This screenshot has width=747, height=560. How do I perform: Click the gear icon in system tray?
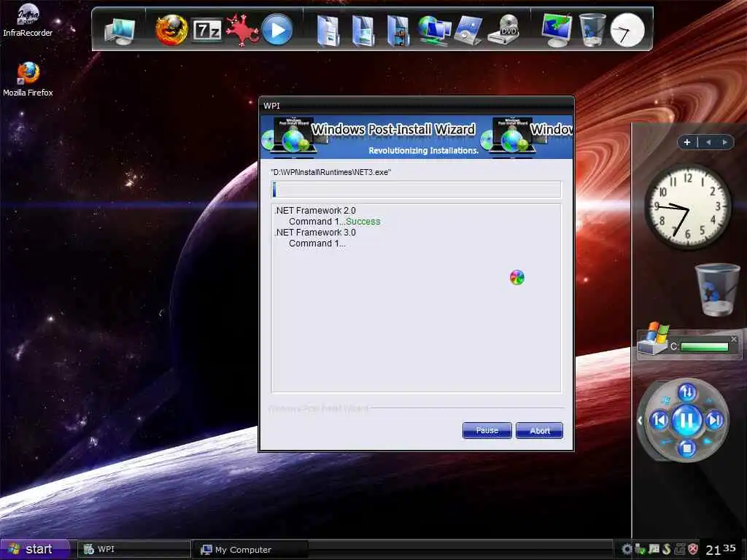[627, 549]
